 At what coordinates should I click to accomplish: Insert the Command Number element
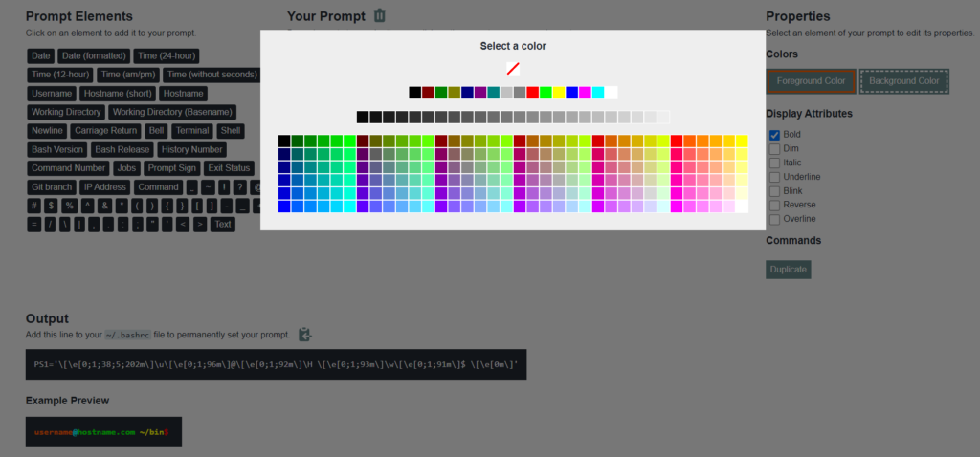[x=69, y=168]
